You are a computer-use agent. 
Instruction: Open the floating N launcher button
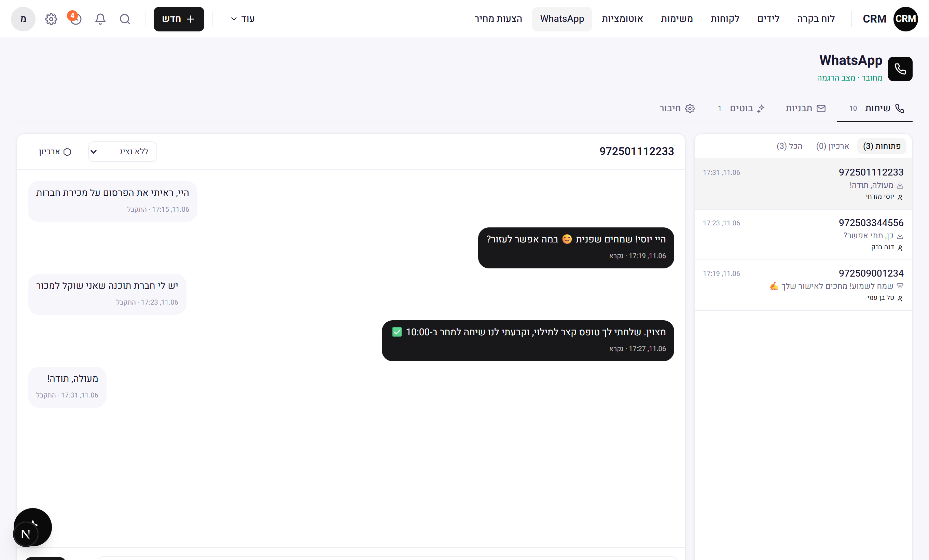coord(26,534)
